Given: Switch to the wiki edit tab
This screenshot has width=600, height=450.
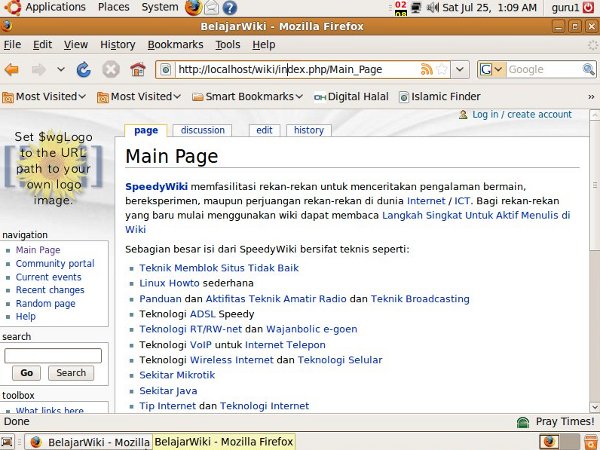Looking at the screenshot, I should click(x=264, y=130).
